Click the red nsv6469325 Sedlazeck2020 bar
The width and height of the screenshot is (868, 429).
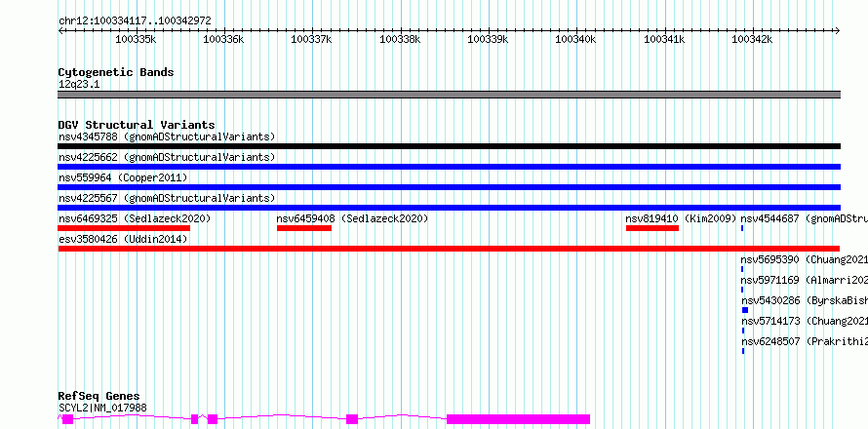point(124,228)
